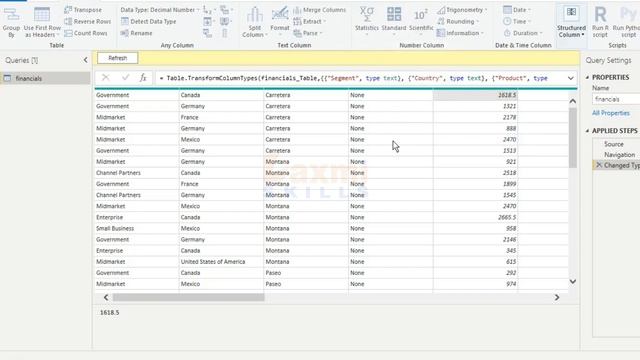Expand the formula bar

(x=570, y=78)
